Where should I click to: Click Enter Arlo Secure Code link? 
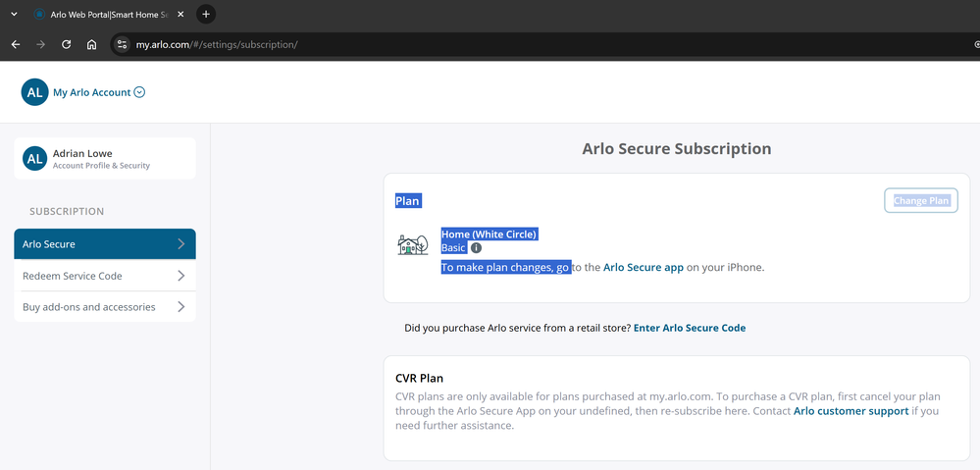(x=690, y=328)
